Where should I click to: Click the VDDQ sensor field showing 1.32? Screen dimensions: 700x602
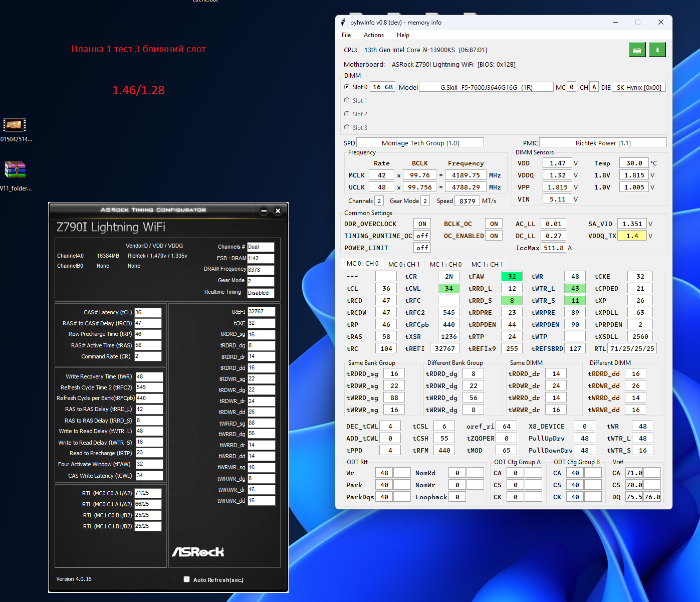tap(558, 175)
